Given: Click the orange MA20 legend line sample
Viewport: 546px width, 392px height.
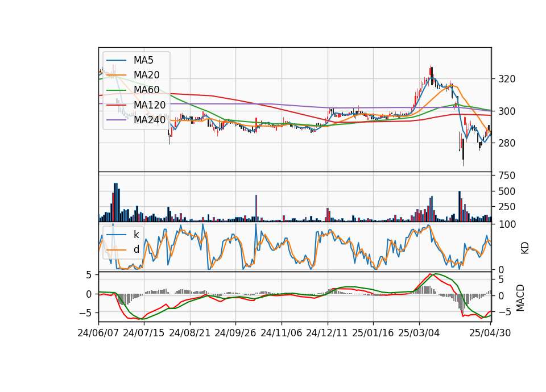Looking at the screenshot, I should coord(116,75).
